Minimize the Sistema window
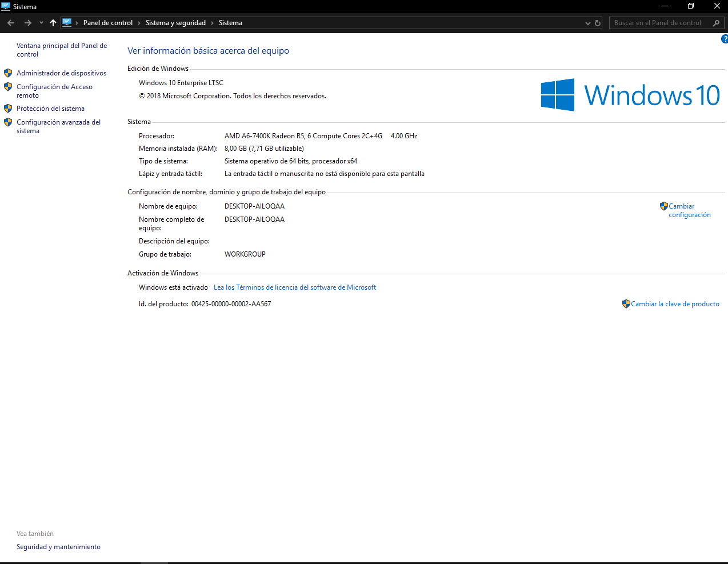This screenshot has width=728, height=564. [x=665, y=6]
